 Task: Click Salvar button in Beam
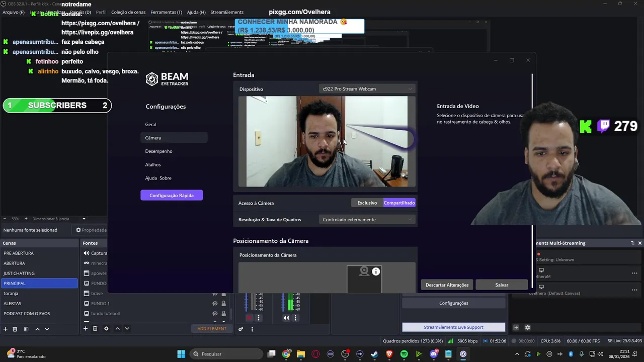pyautogui.click(x=502, y=285)
